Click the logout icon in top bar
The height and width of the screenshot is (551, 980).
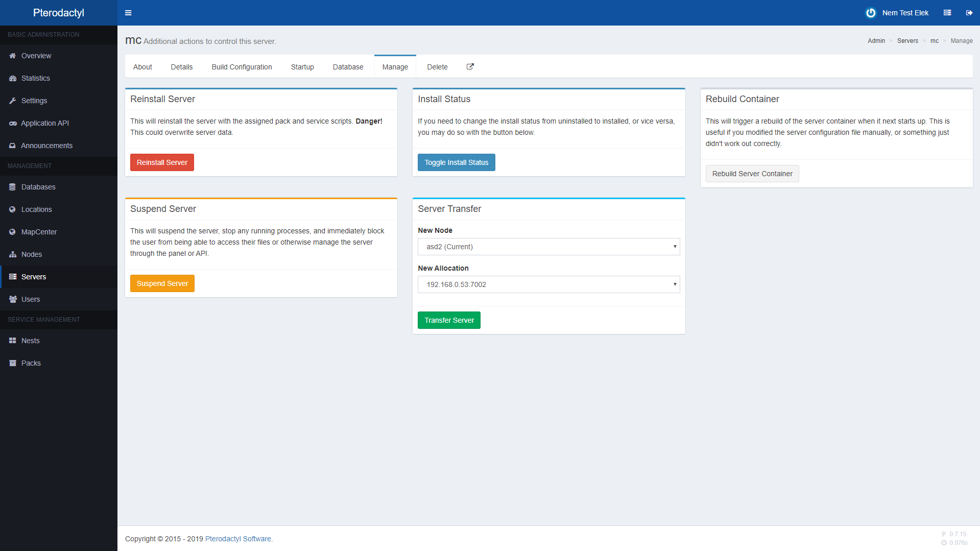(969, 13)
